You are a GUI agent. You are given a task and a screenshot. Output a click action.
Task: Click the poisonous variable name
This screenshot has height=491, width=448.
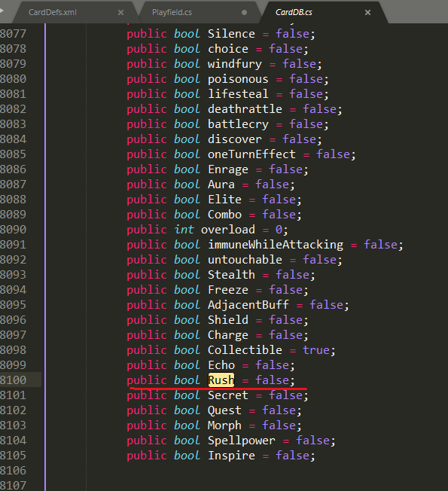(x=238, y=79)
